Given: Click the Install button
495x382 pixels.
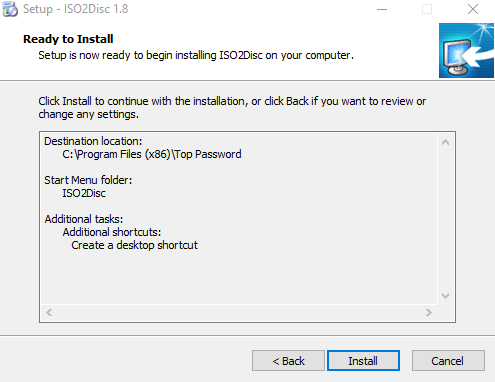Looking at the screenshot, I should coord(363,360).
